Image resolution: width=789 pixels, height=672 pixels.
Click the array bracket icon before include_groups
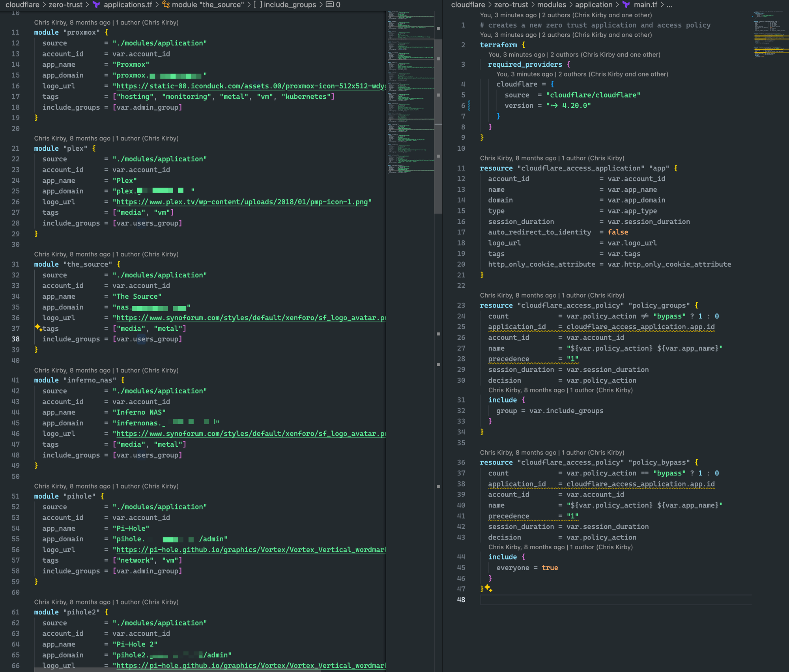(x=258, y=5)
